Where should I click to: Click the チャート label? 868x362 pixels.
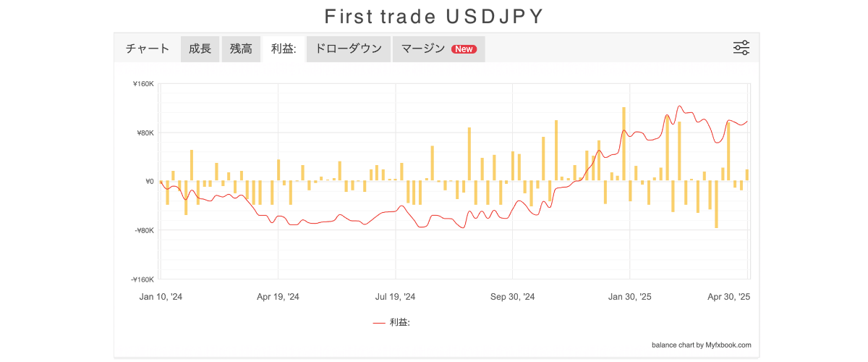pyautogui.click(x=148, y=49)
